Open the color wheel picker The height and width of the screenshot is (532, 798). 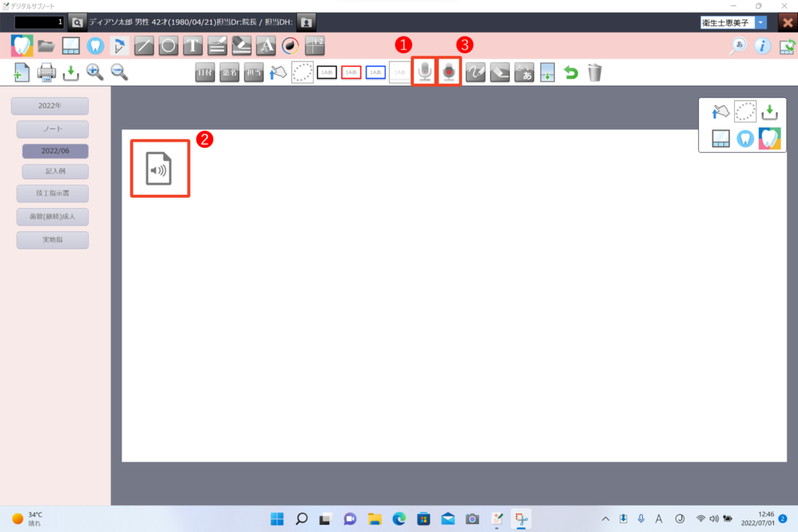tap(291, 45)
